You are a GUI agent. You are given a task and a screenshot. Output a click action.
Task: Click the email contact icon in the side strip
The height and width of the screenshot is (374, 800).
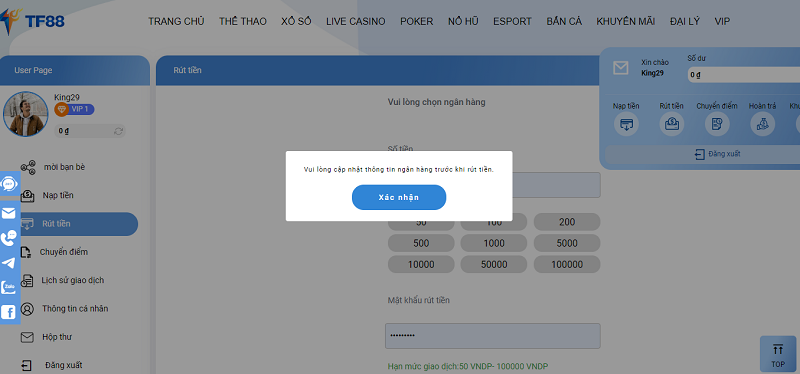point(9,213)
